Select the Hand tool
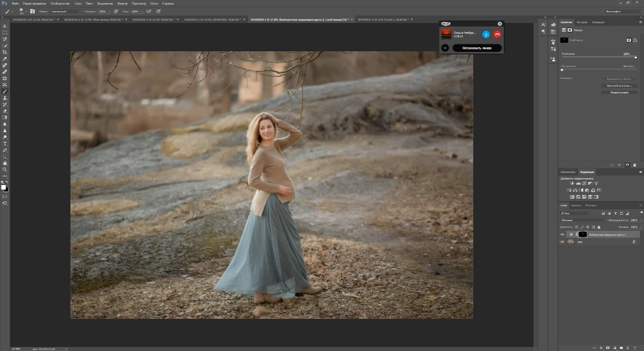This screenshot has width=644, height=351. pyautogui.click(x=5, y=163)
